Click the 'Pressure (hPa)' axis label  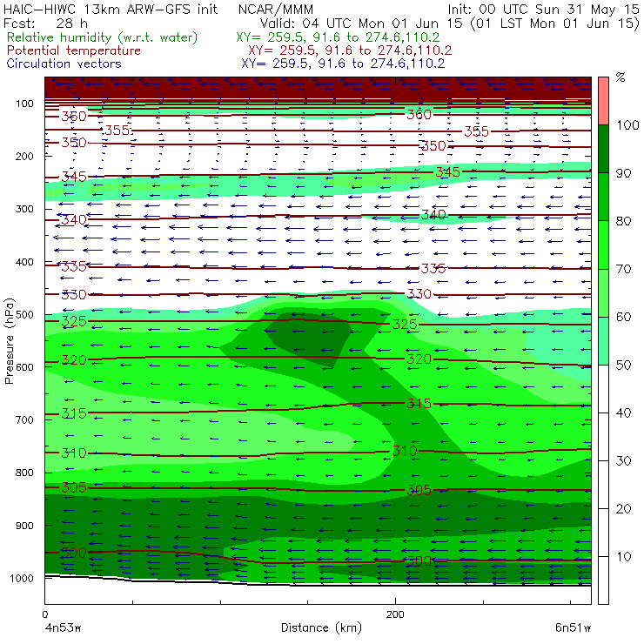[9, 341]
